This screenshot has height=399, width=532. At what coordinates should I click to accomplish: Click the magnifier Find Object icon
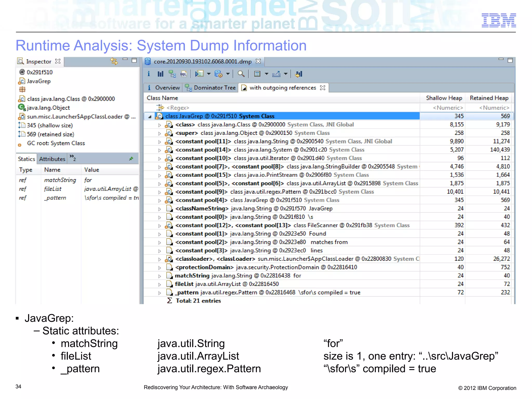241,74
